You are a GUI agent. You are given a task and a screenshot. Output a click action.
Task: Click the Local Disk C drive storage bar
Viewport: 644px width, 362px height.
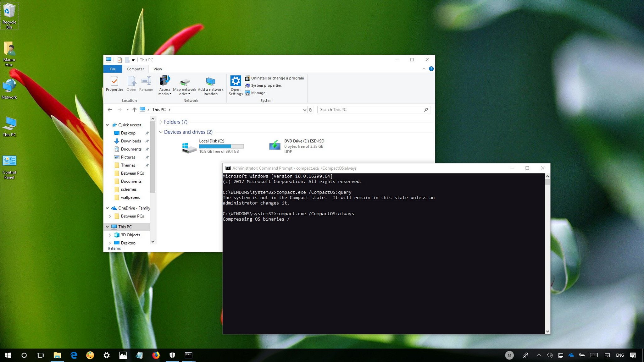[x=221, y=146]
